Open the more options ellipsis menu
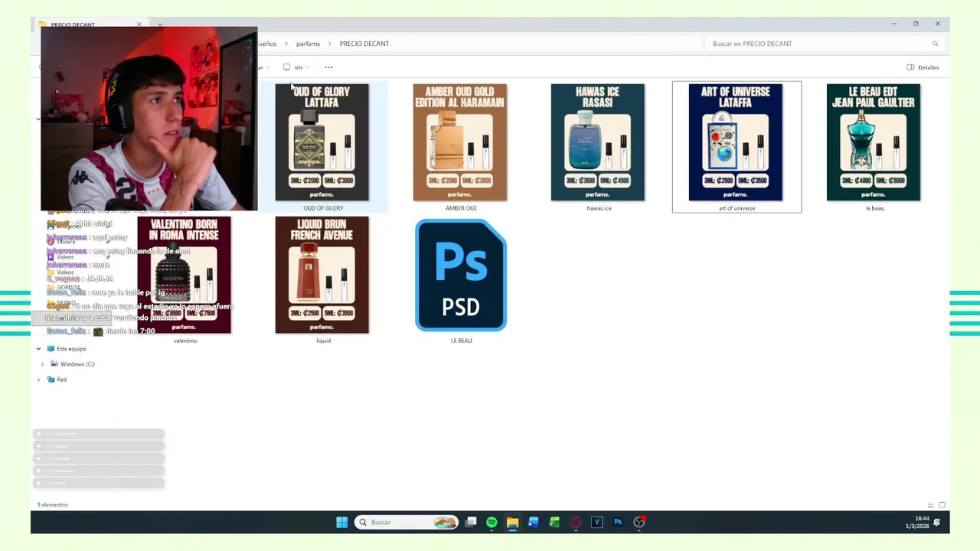Screen dimensions: 980x551 coord(329,67)
